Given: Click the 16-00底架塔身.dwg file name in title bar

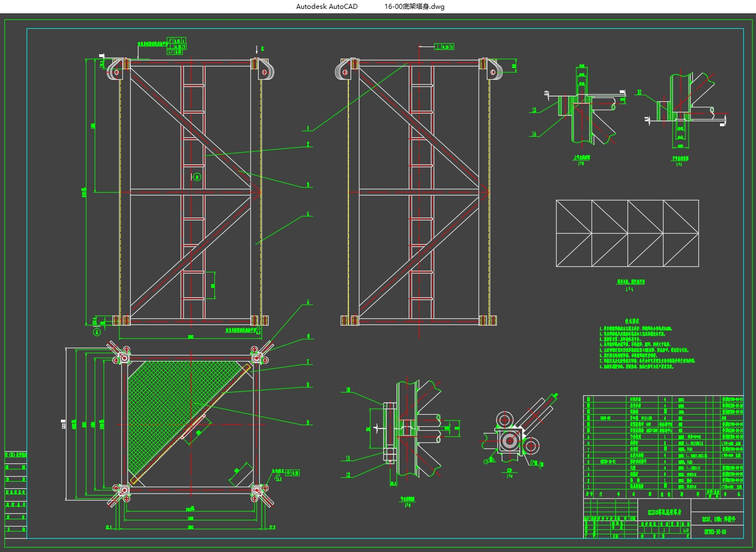Looking at the screenshot, I should pyautogui.click(x=414, y=7).
